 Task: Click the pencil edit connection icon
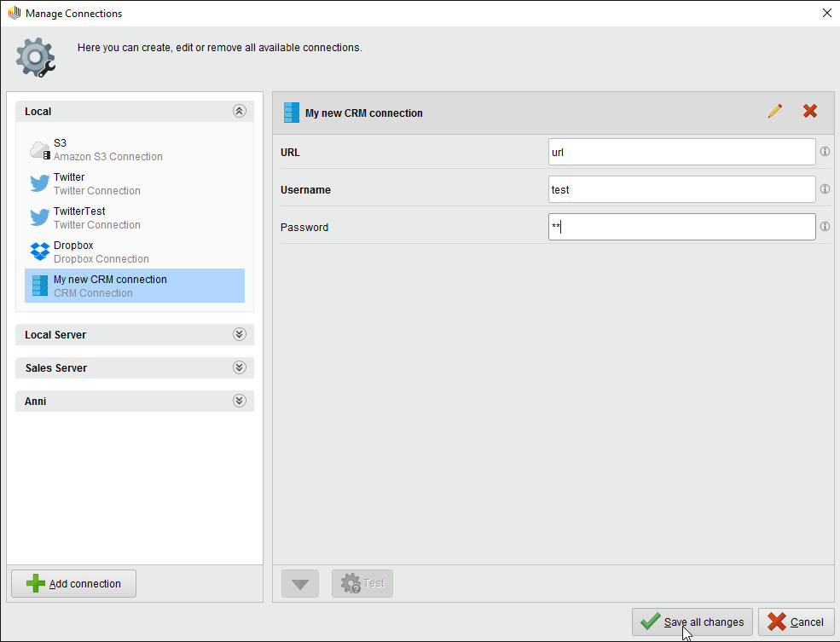774,112
